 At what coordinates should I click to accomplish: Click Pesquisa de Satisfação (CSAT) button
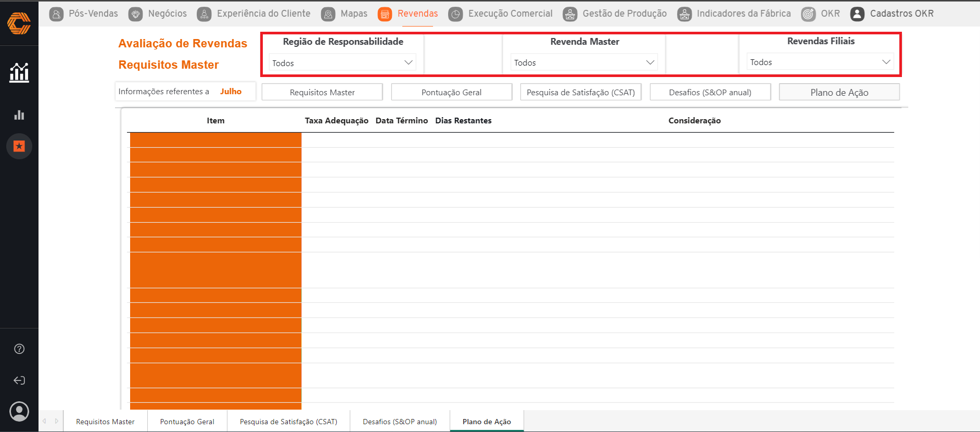(581, 92)
